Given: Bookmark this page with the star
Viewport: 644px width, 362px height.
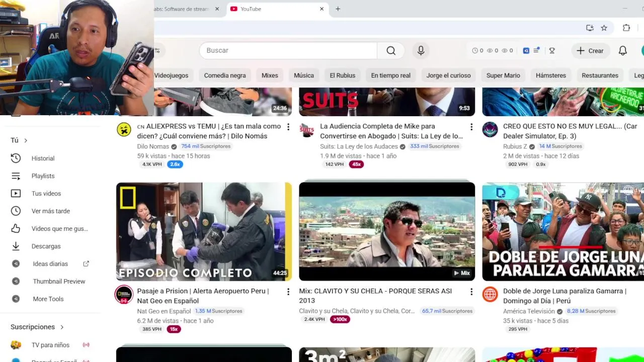Looking at the screenshot, I should [x=604, y=28].
